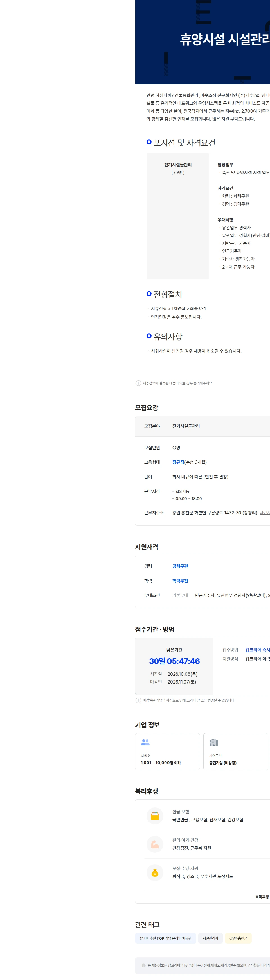Image resolution: width=270 pixels, height=980 pixels.
Task: Click the 09:00 ~ 18:00 working hours text
Action: (188, 498)
